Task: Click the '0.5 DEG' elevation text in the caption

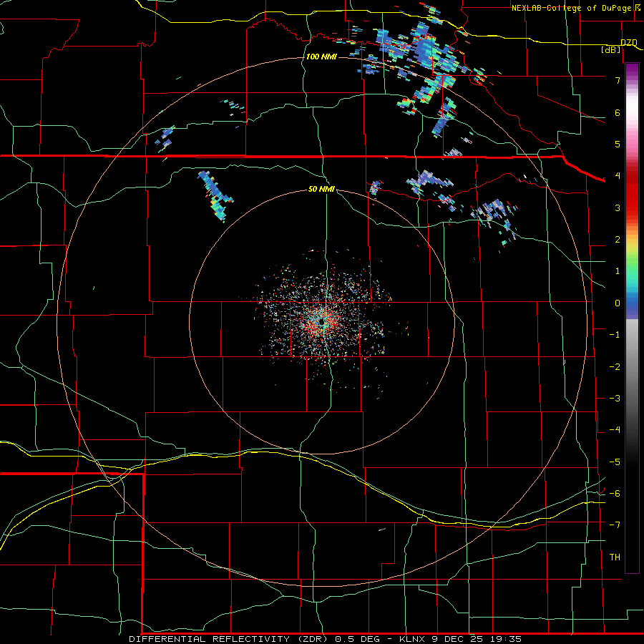Action: [x=357, y=639]
